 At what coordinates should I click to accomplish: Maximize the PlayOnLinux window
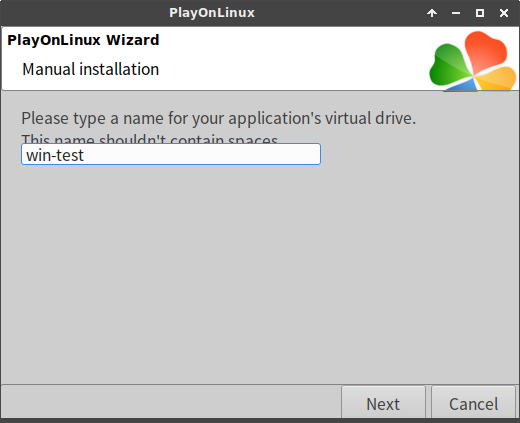coord(480,13)
